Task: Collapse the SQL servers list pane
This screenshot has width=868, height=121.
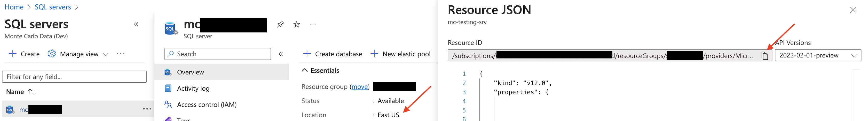Action: pyautogui.click(x=136, y=24)
